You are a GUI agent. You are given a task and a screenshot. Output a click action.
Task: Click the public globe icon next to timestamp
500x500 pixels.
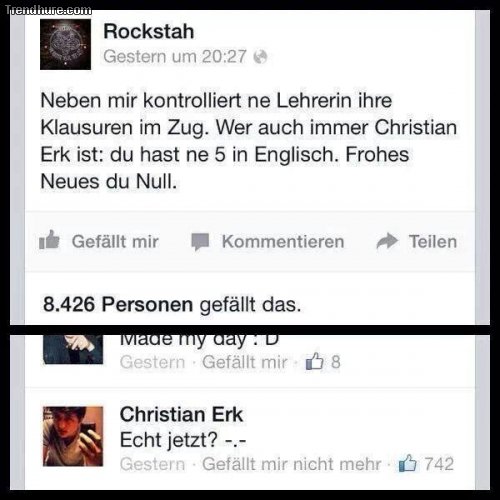coord(260,57)
